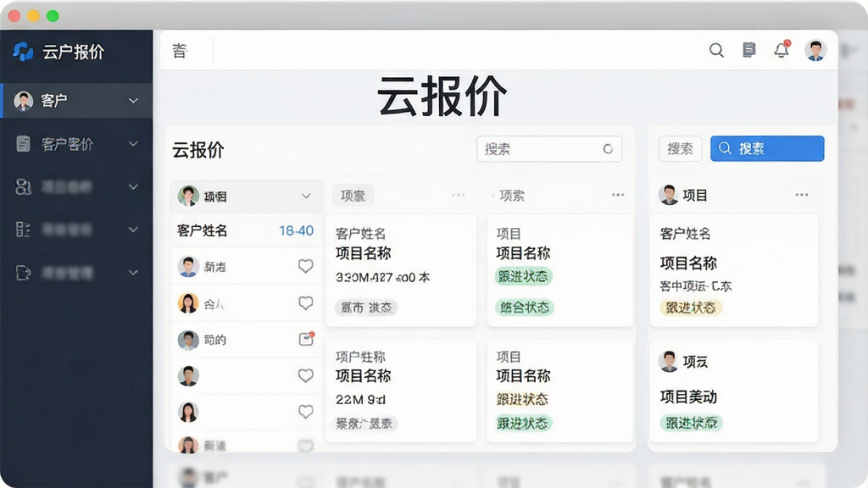Click the blue 云户报价 logo icon
This screenshot has height=488, width=868.
[23, 52]
